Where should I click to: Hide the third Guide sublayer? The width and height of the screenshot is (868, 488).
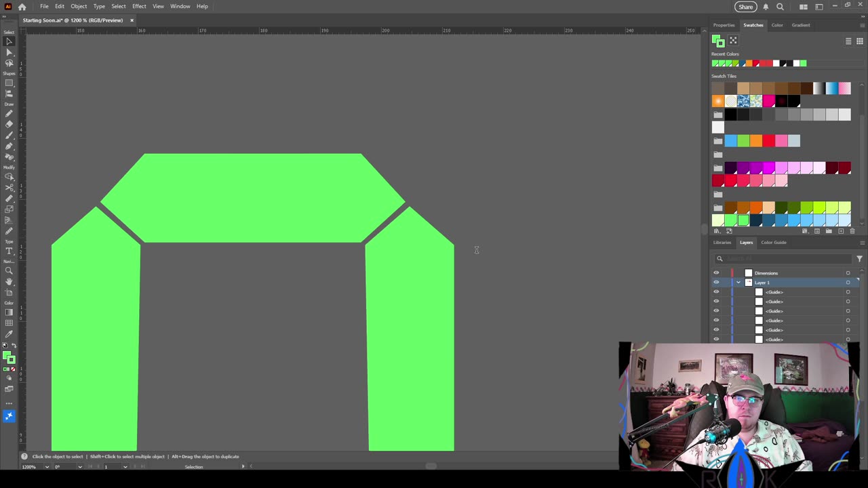(x=716, y=311)
